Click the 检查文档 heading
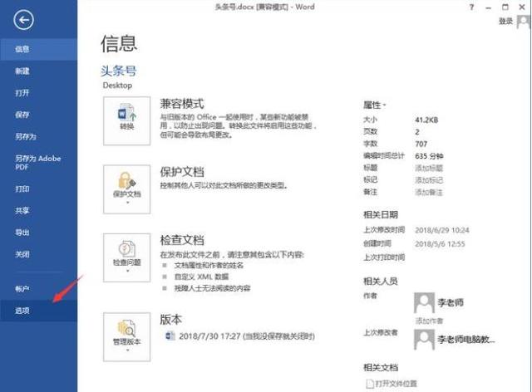 [182, 240]
